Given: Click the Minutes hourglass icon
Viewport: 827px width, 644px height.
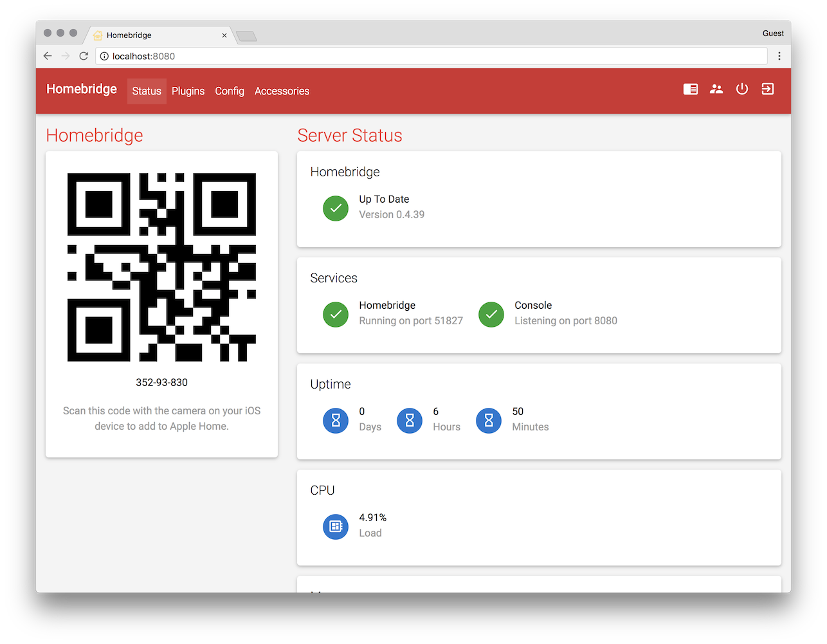Looking at the screenshot, I should click(489, 421).
